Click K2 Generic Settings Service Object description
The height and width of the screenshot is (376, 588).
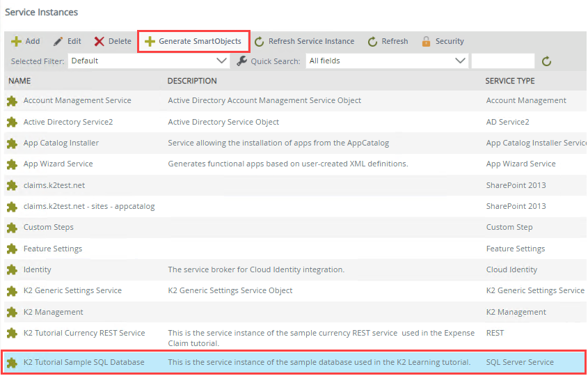click(230, 290)
